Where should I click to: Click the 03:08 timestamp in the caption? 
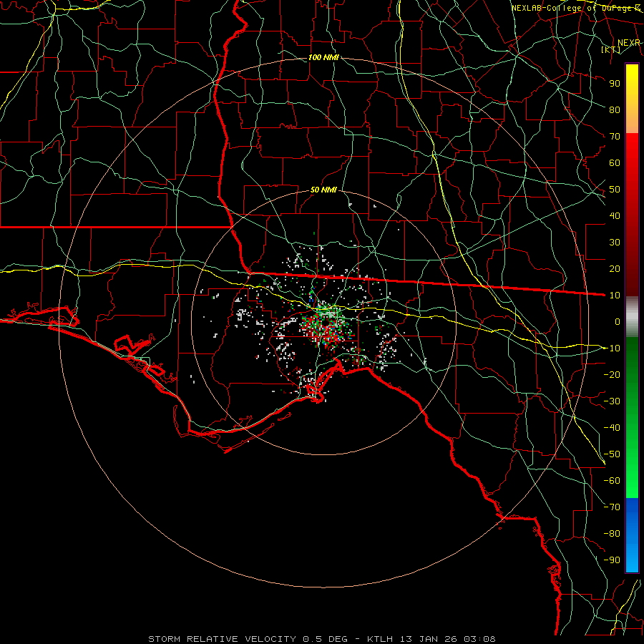coord(479,639)
